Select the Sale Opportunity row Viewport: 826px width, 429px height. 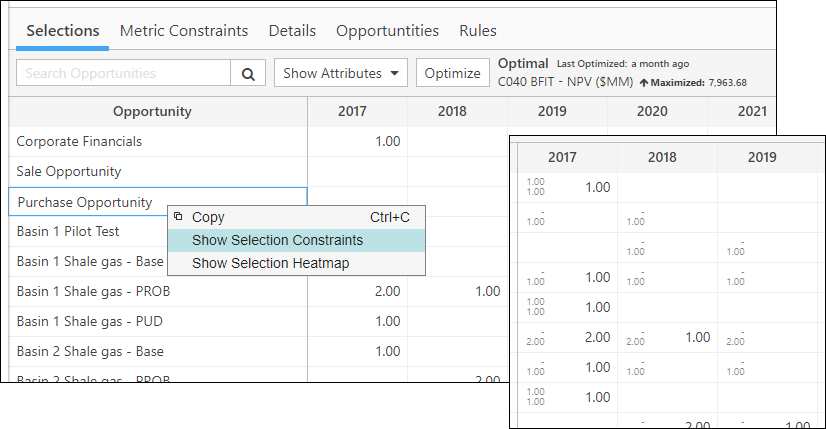[x=69, y=171]
